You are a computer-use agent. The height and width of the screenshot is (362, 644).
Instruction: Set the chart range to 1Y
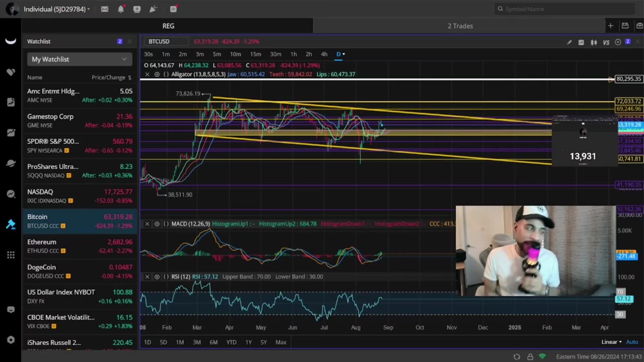pos(249,342)
